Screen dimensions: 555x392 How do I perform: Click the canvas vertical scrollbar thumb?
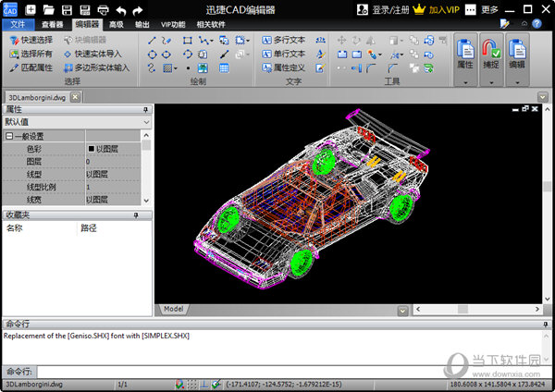coord(548,186)
